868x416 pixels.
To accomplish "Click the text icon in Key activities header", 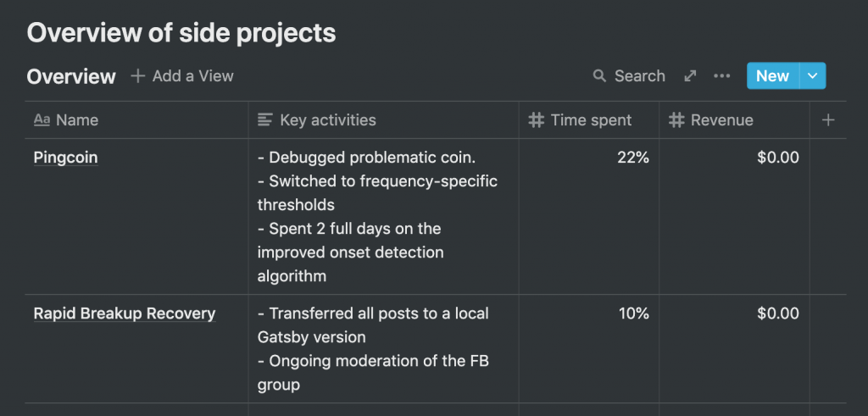I will click(265, 120).
